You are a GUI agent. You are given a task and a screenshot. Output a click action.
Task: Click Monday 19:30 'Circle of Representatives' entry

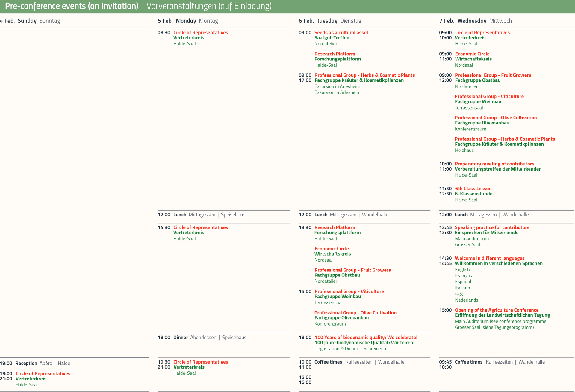click(x=201, y=362)
